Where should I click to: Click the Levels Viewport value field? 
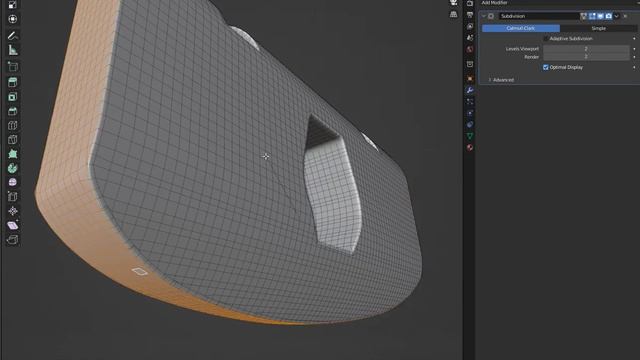tap(586, 49)
